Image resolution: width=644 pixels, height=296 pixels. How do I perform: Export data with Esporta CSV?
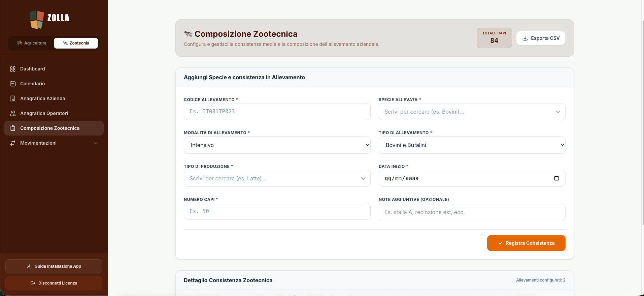coord(541,38)
